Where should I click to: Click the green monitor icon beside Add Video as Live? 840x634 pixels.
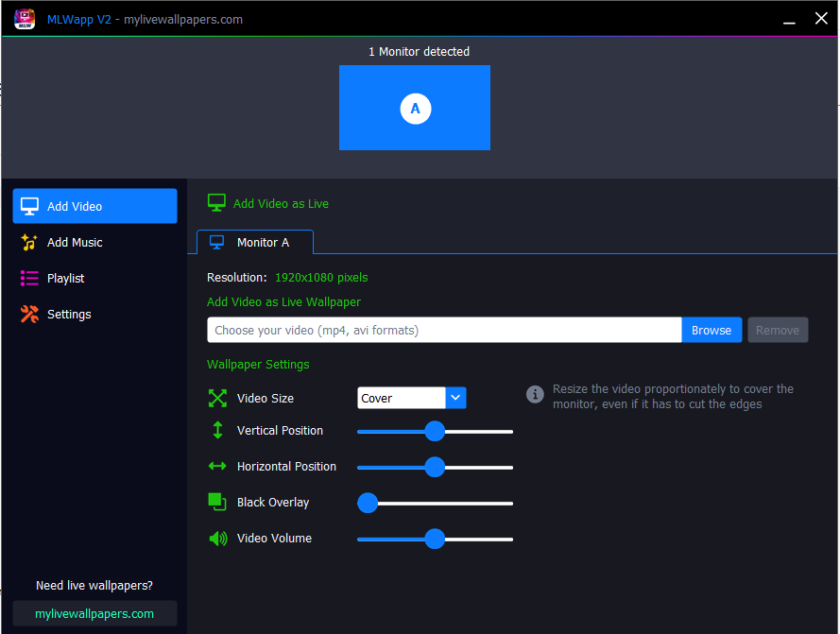pyautogui.click(x=215, y=202)
